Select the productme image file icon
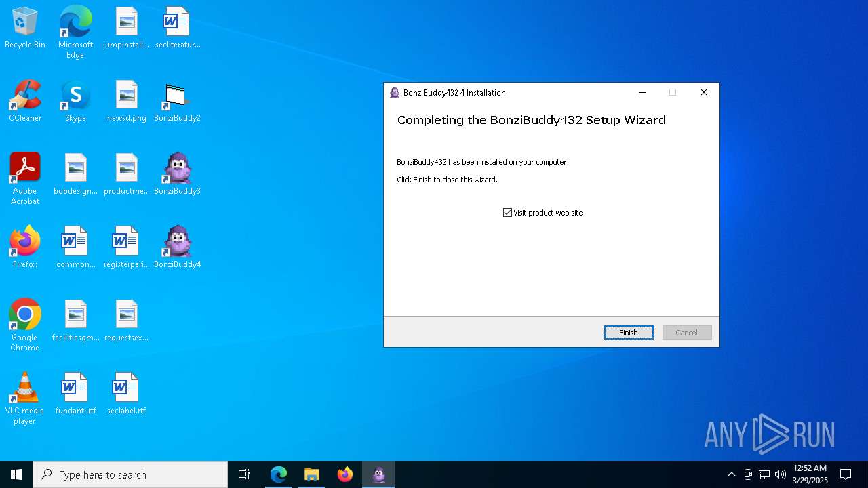868x488 pixels. (126, 175)
